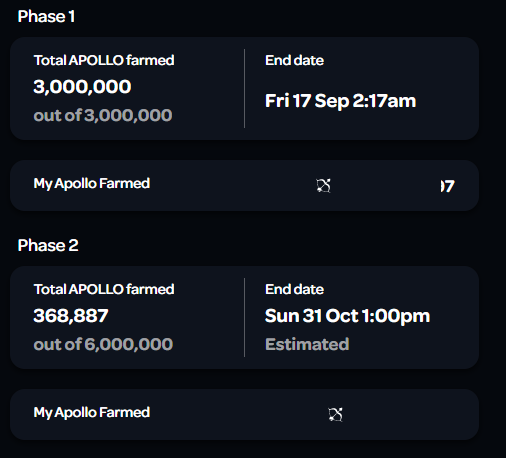Click Phase 2 Total APOLLO farmed label
Viewport: 506px width, 458px height.
104,289
